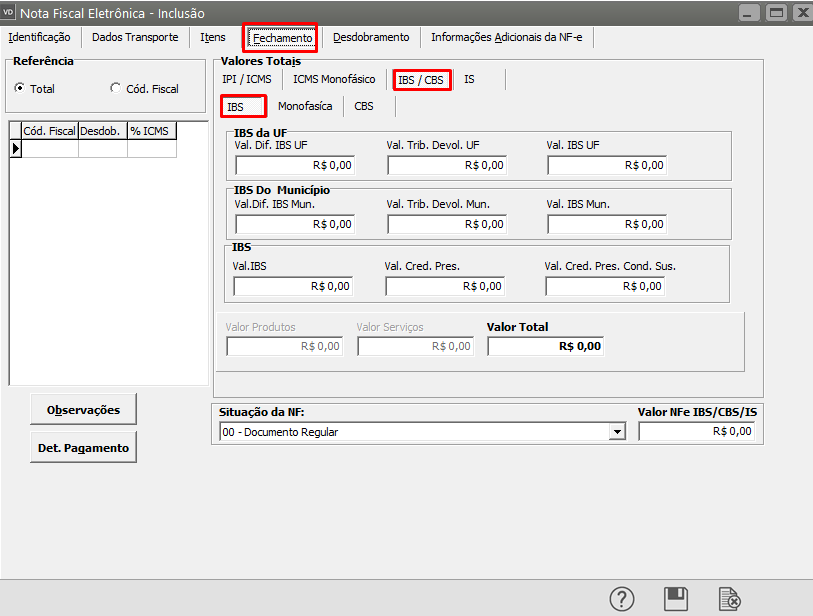Image resolution: width=813 pixels, height=616 pixels.
Task: Open the Identificação tab
Action: point(39,38)
